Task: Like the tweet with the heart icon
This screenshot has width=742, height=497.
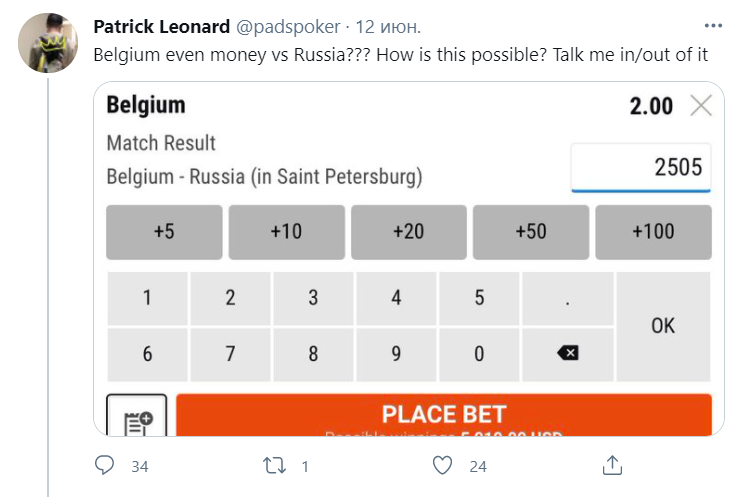Action: pos(444,465)
